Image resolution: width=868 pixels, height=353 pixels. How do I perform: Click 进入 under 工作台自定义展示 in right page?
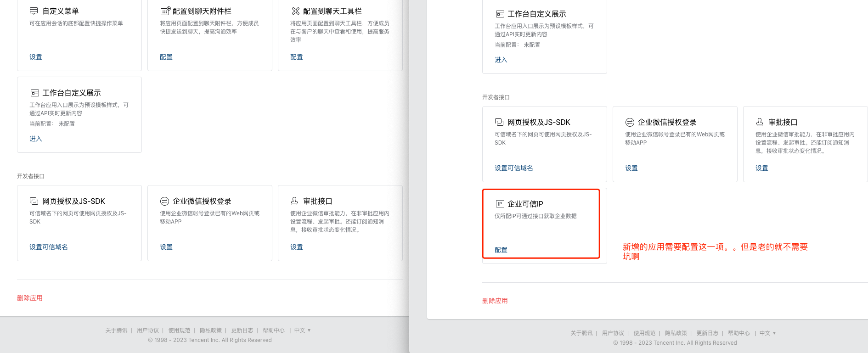(x=501, y=60)
